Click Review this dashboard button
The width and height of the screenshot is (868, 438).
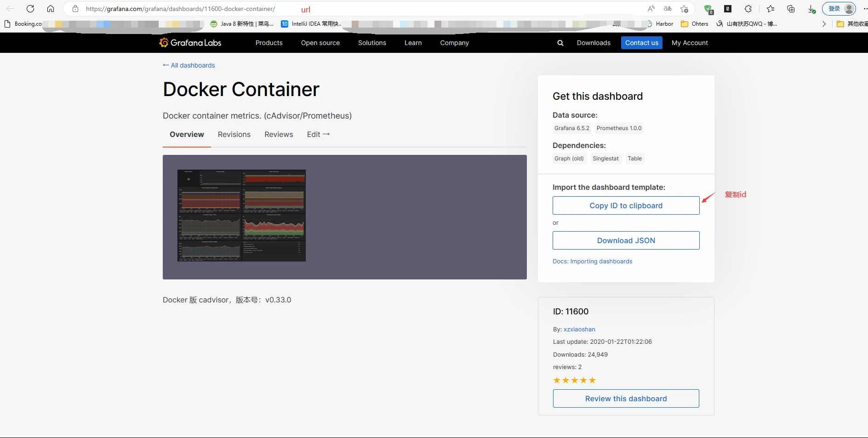[626, 398]
